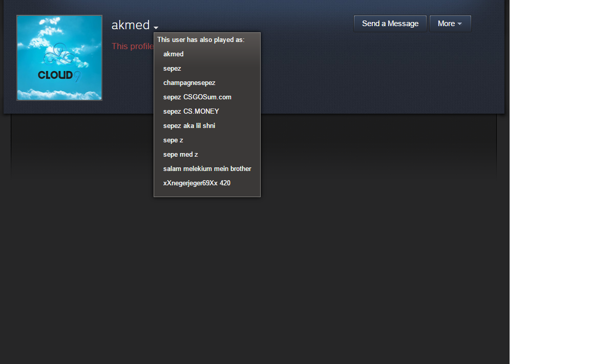Send a Message to this user

click(x=390, y=24)
